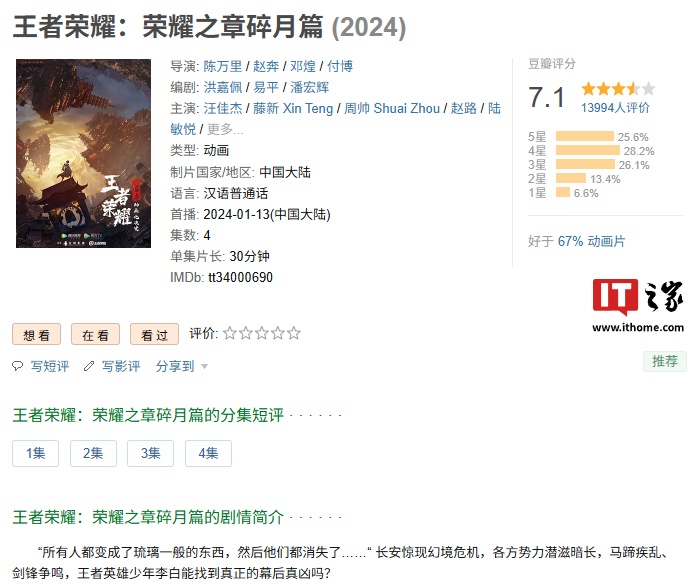The width and height of the screenshot is (693, 585).
Task: Click the pencil icon beside 写影评
Action: tap(89, 366)
